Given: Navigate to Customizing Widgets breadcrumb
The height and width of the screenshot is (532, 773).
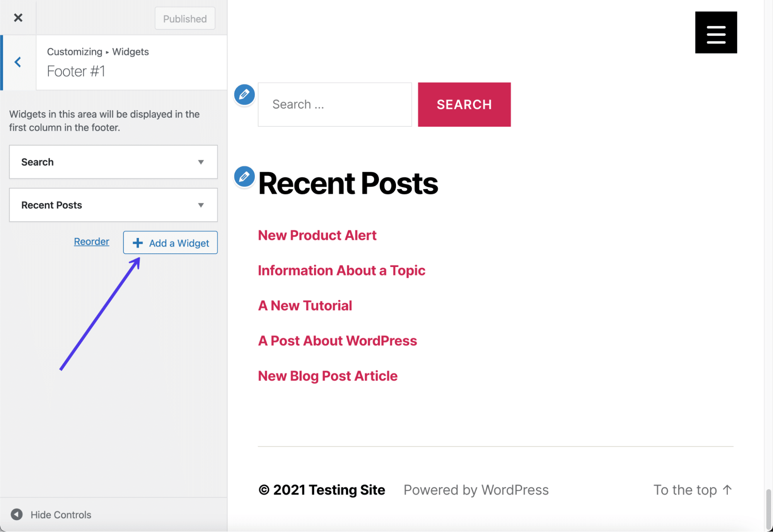Looking at the screenshot, I should click(97, 52).
